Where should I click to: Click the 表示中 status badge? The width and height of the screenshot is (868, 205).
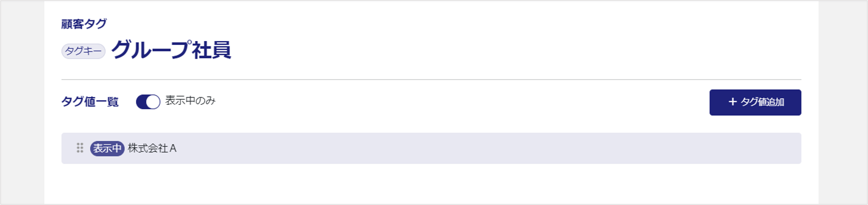[x=107, y=148]
